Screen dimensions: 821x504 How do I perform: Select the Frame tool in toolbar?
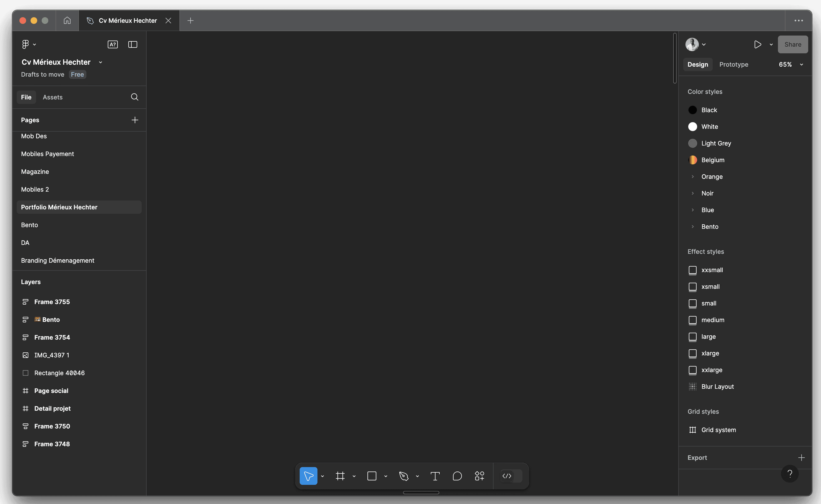[340, 476]
